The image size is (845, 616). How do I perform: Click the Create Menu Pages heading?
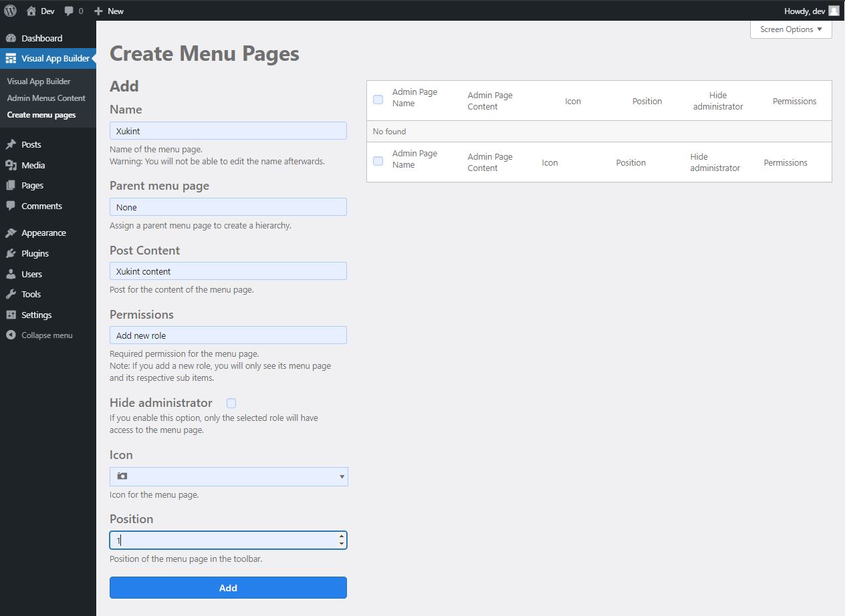tap(205, 53)
